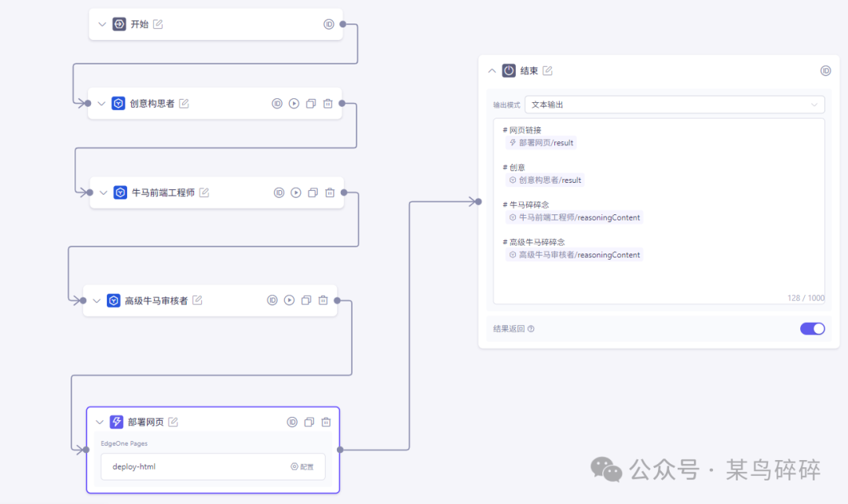Image resolution: width=848 pixels, height=504 pixels.
Task: Edit the 结束 node name
Action: (x=548, y=71)
